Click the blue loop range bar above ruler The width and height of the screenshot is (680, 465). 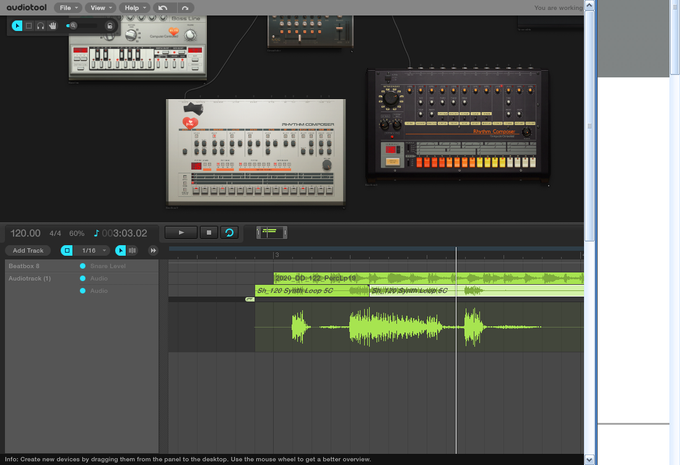376,249
